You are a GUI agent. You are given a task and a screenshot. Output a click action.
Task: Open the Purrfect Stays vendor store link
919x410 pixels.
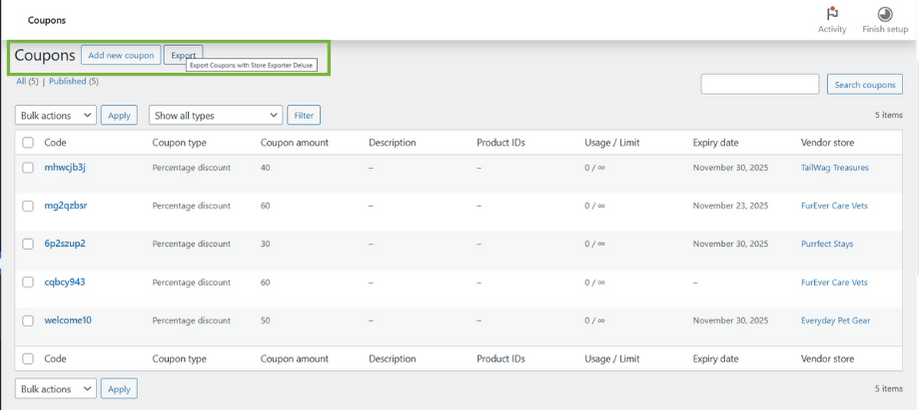[x=826, y=244]
